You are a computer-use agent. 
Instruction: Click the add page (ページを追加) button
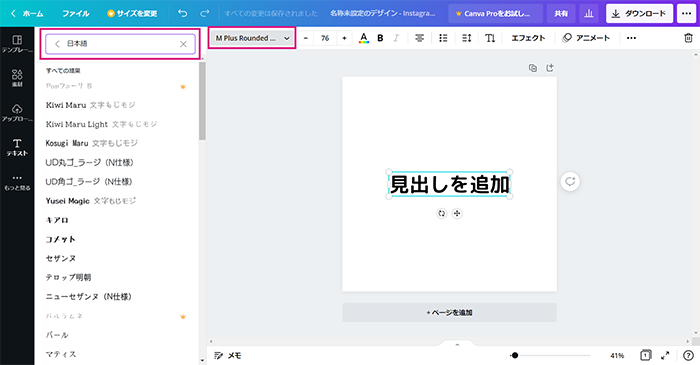point(450,312)
